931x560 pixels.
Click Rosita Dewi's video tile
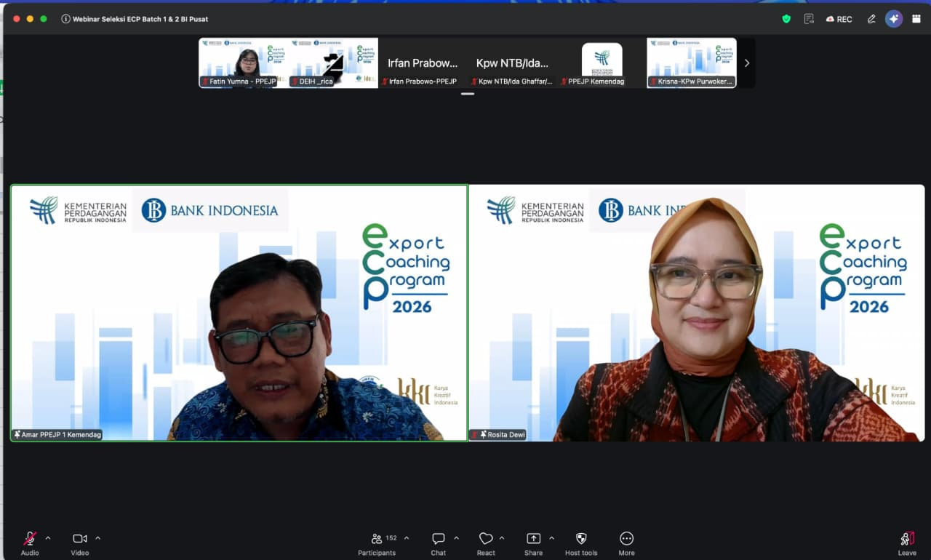(x=697, y=313)
